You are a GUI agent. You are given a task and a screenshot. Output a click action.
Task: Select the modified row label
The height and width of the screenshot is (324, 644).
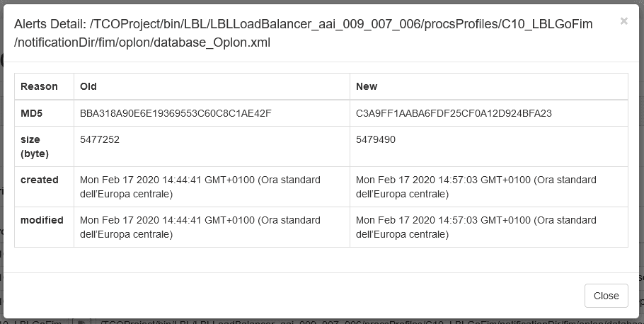click(x=42, y=220)
